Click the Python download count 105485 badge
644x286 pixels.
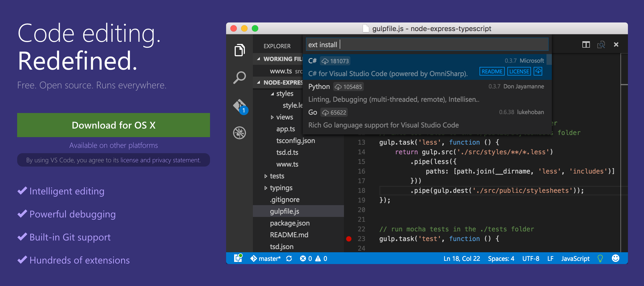pos(349,87)
